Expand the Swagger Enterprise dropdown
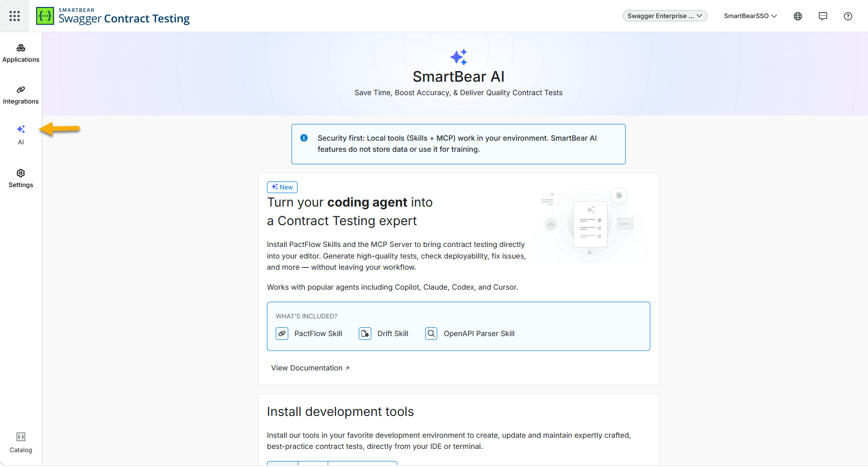Screen dimensions: 868x467 click(665, 16)
